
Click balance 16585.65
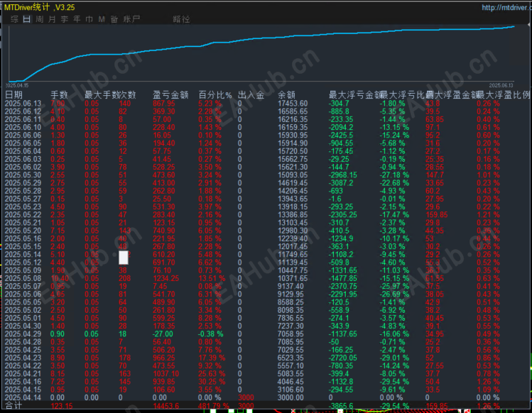click(293, 111)
